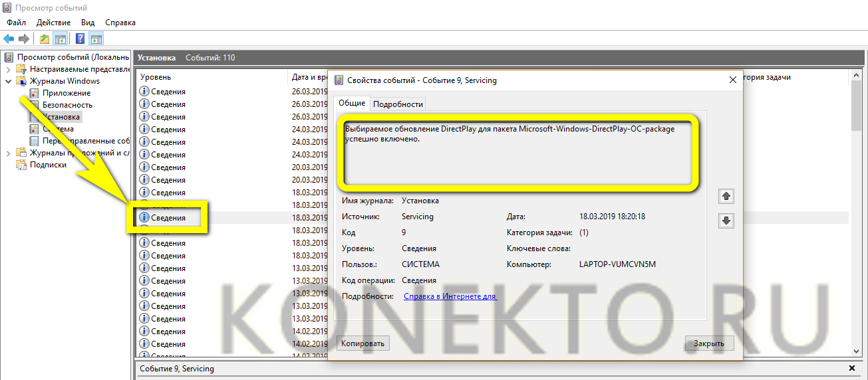This screenshot has width=868, height=380.
Task: Click the blue Help question mark icon
Action: [80, 39]
